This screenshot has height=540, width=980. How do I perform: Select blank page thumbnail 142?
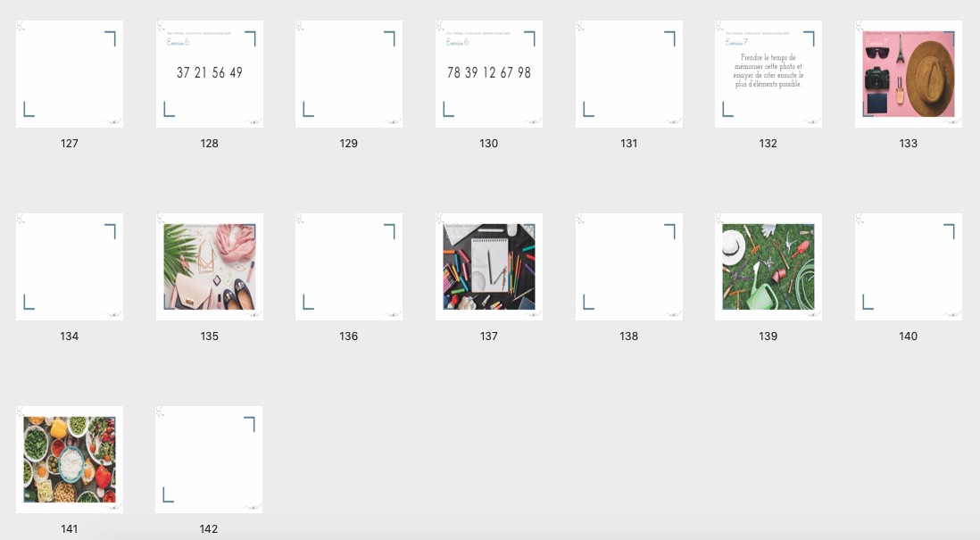pyautogui.click(x=209, y=460)
